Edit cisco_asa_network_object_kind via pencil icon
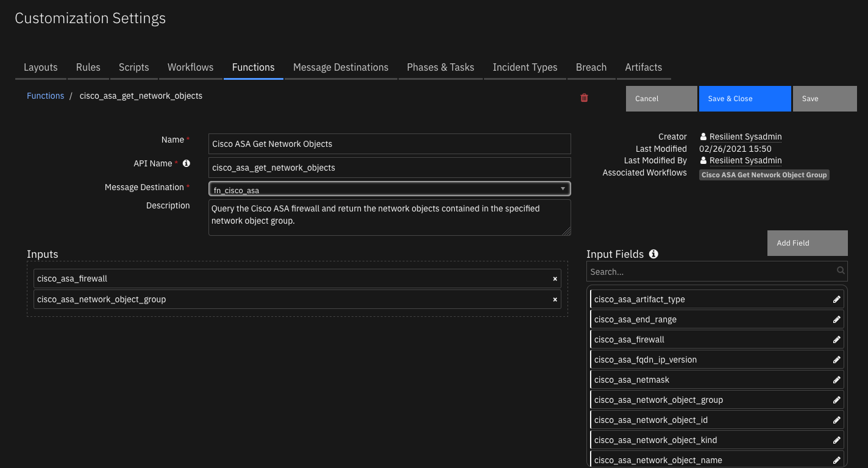868x468 pixels. pos(837,440)
